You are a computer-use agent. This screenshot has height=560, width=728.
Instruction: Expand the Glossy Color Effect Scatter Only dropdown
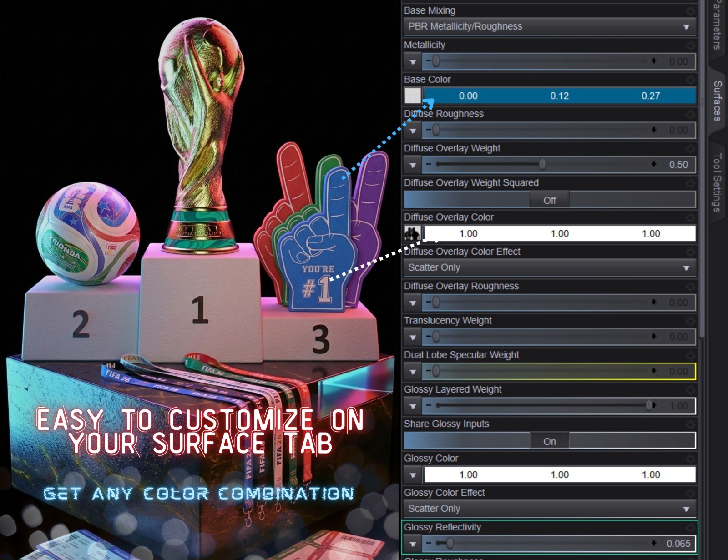pyautogui.click(x=550, y=509)
